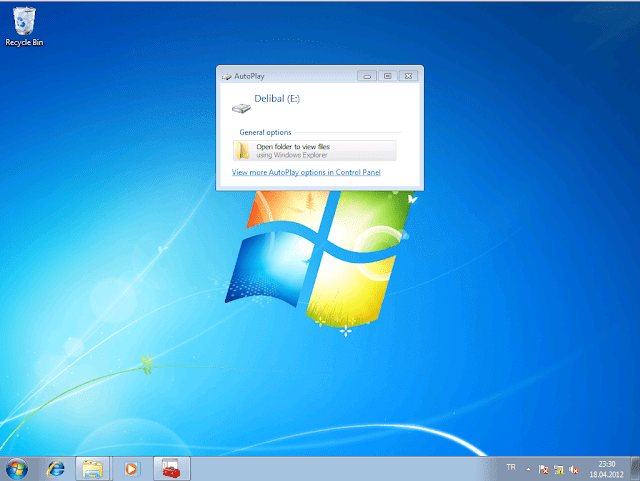
Task: Click the Action Center flag tray icon
Action: tap(543, 468)
